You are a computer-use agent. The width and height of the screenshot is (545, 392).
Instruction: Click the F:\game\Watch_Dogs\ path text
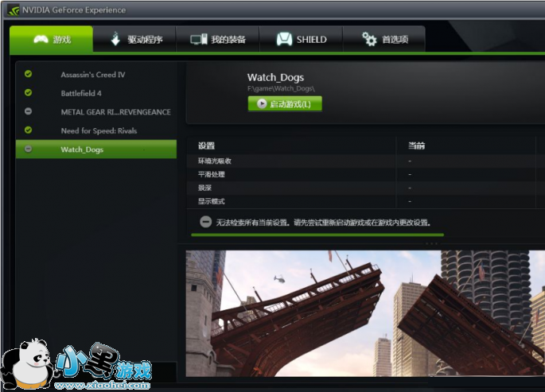281,88
